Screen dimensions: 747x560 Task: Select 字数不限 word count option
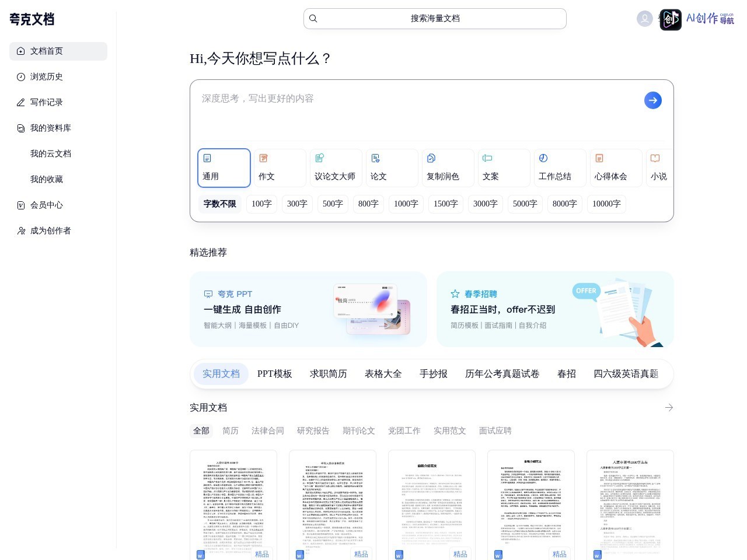[220, 204]
